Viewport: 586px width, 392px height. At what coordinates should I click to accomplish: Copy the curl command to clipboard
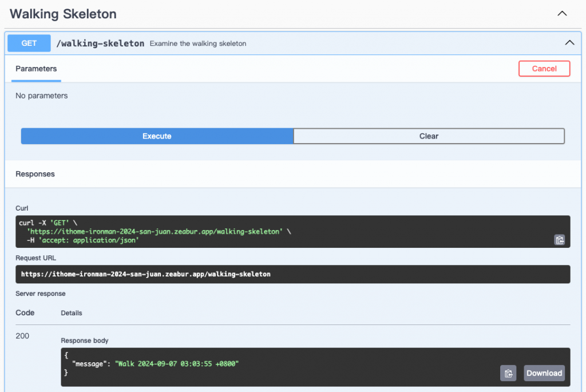559,240
